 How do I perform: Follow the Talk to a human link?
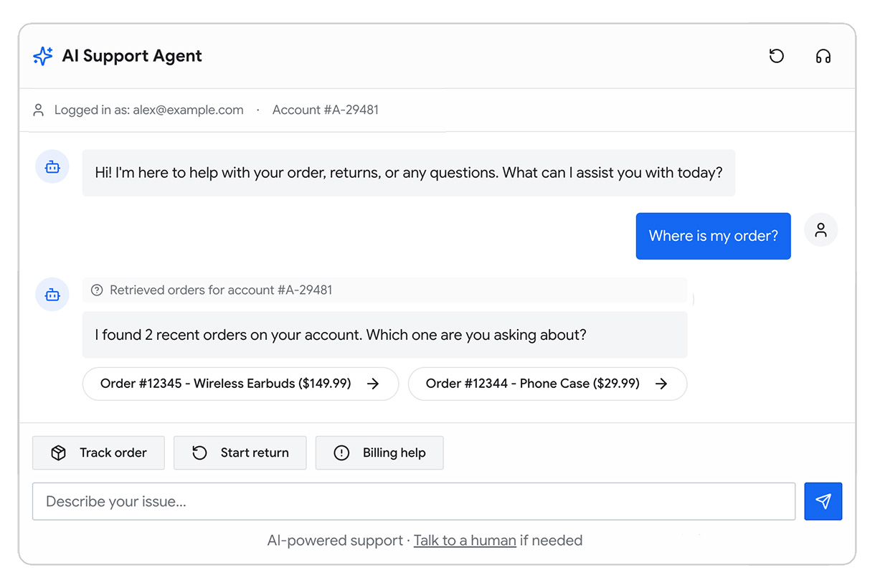coord(465,541)
